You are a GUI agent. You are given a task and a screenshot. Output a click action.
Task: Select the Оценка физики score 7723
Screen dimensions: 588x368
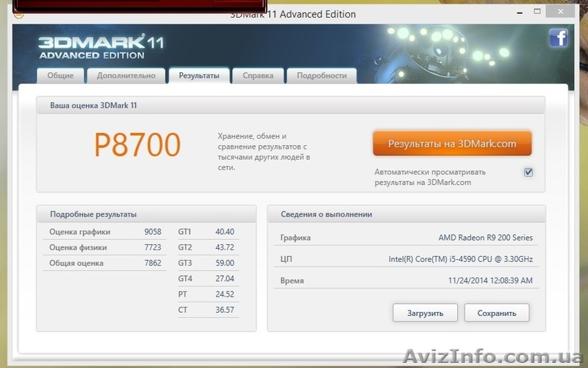click(153, 247)
